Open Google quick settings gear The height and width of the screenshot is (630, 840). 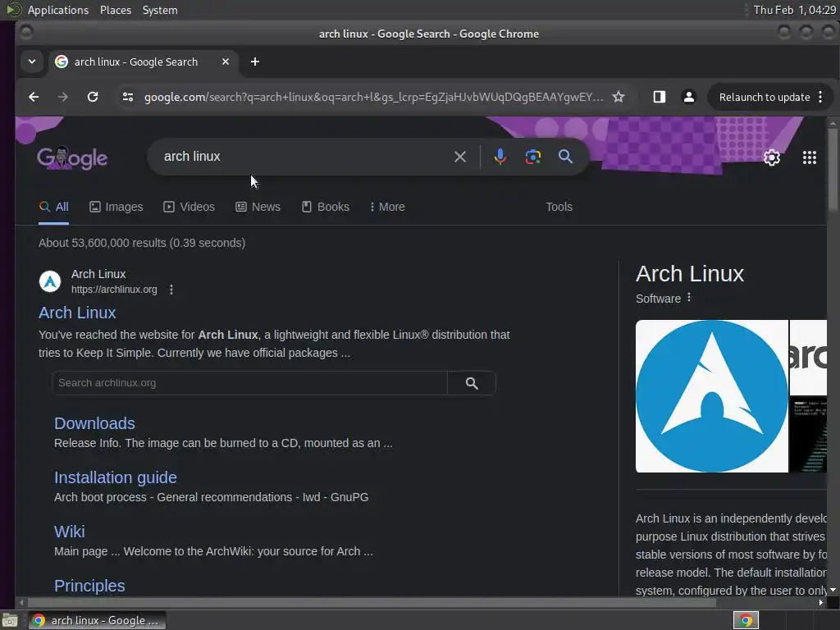pyautogui.click(x=771, y=157)
